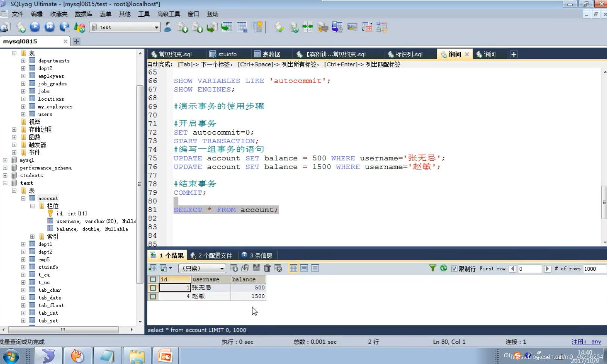Switch to the 常见约束.sql tab
This screenshot has width=607, height=364.
tap(175, 54)
